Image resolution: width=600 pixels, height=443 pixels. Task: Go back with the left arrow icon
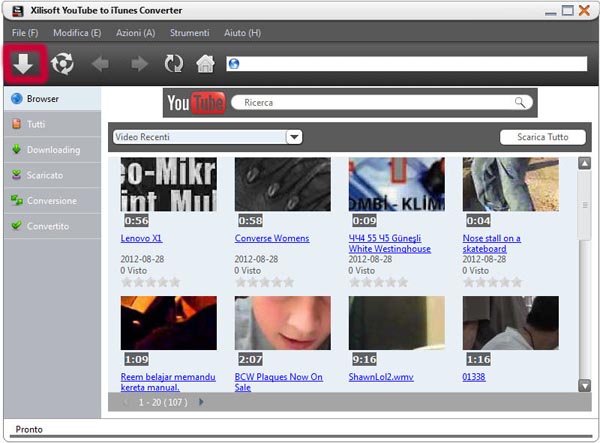click(100, 64)
